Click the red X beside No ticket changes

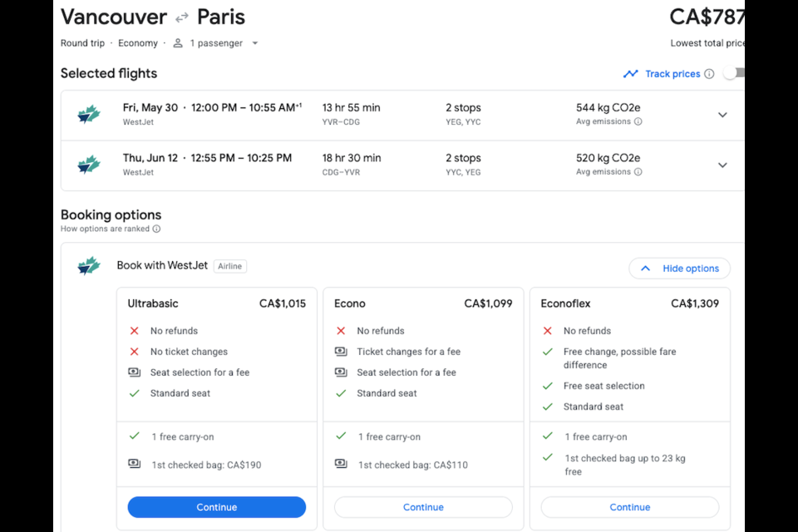point(135,352)
